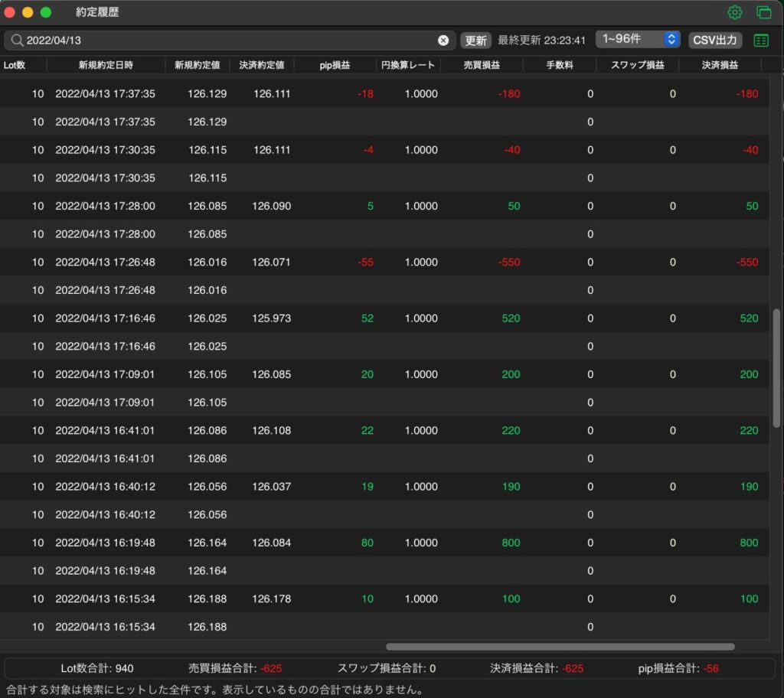
Task: Click the スワップ損益合計: 0 summary
Action: pos(387,668)
